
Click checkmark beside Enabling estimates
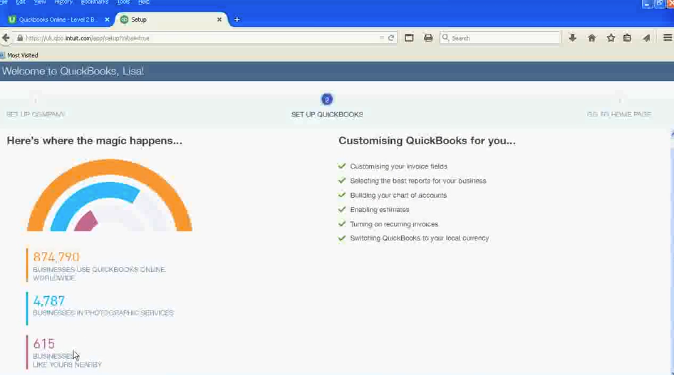[342, 209]
